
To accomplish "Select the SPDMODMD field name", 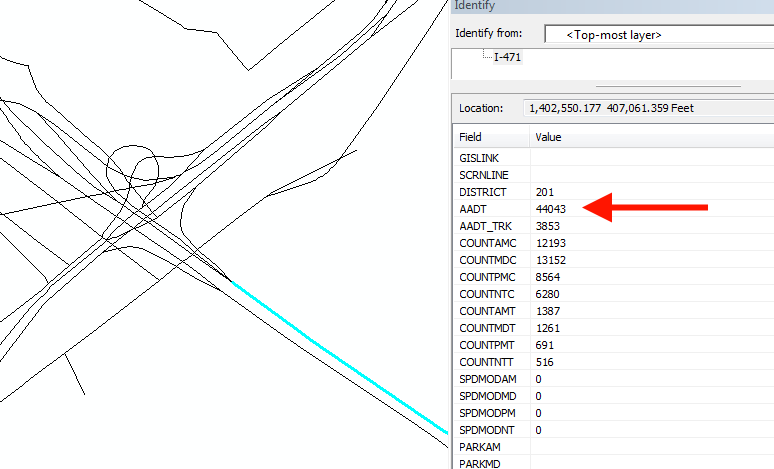I will (488, 396).
